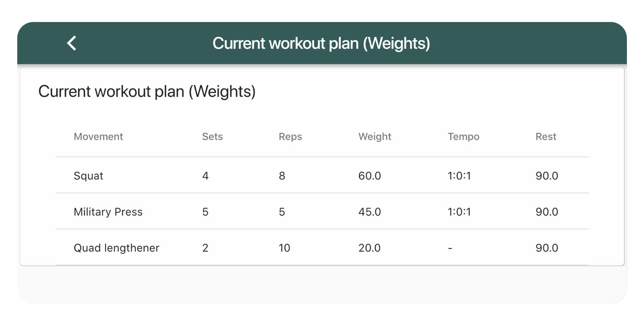
Task: Select Quad lengthener weight 20.0
Action: (x=369, y=248)
